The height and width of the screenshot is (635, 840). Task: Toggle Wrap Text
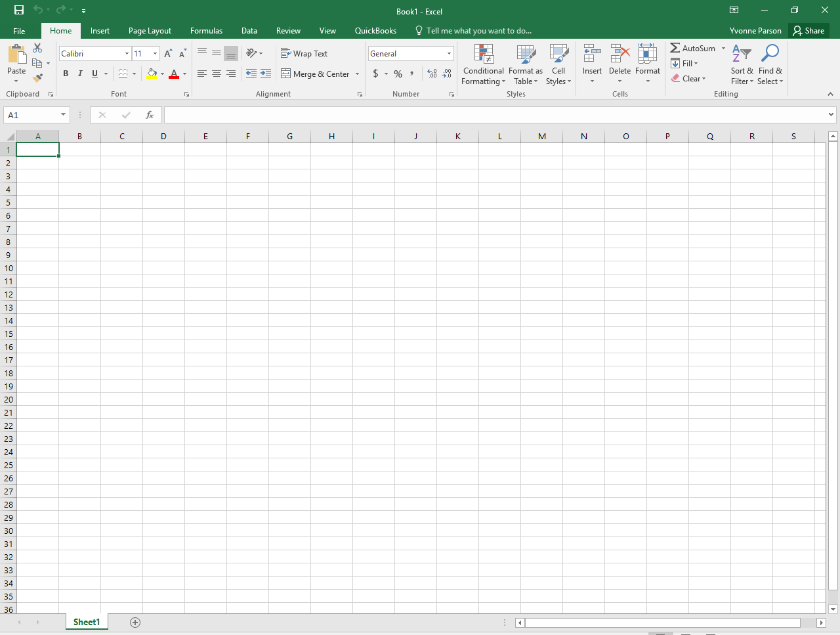pos(304,53)
